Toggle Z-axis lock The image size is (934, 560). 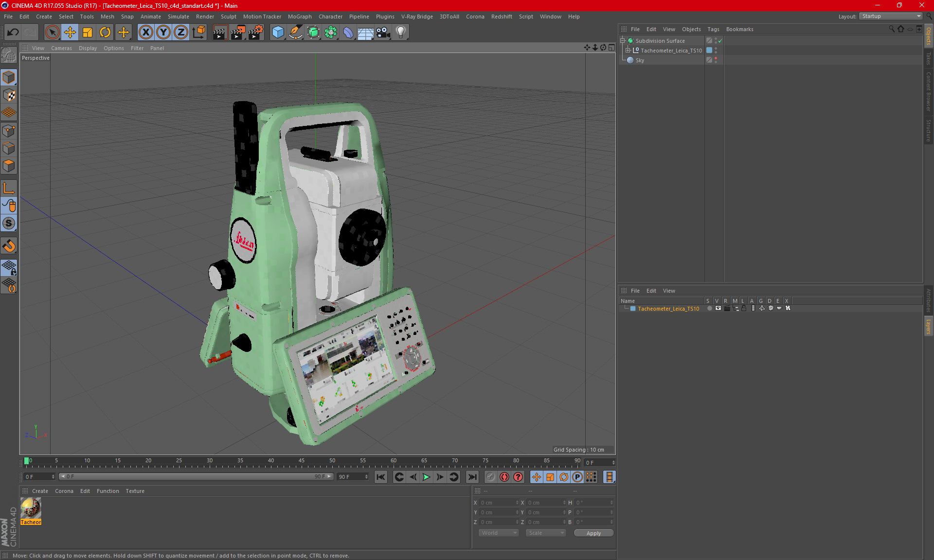[181, 33]
